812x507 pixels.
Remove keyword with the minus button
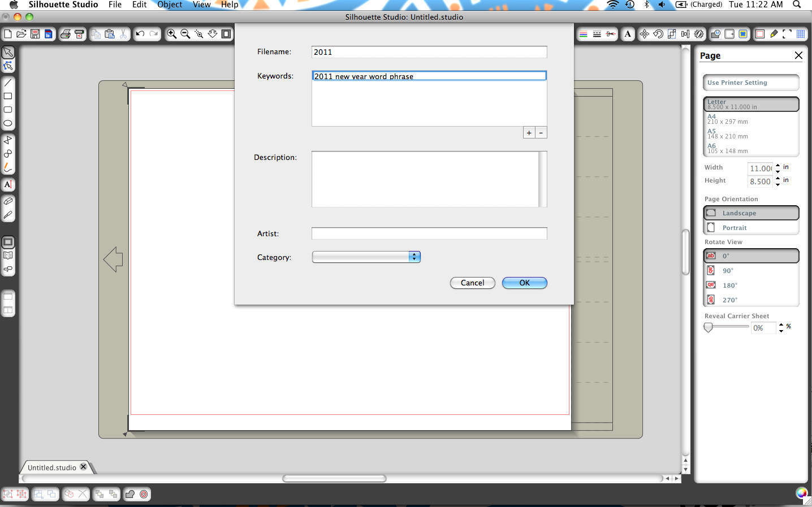tap(541, 133)
